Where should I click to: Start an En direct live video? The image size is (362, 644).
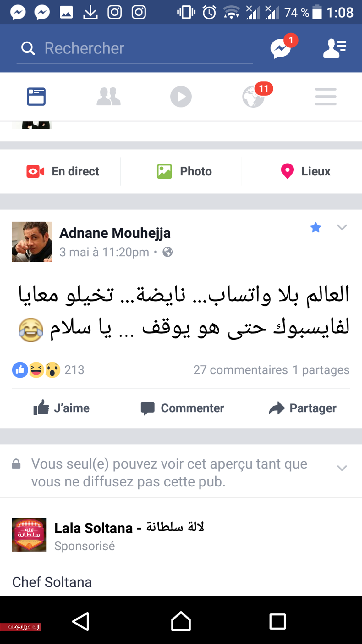63,171
